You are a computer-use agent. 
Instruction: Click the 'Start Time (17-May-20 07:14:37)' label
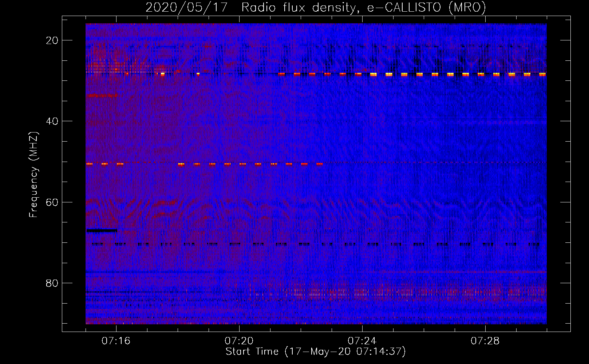(x=316, y=352)
